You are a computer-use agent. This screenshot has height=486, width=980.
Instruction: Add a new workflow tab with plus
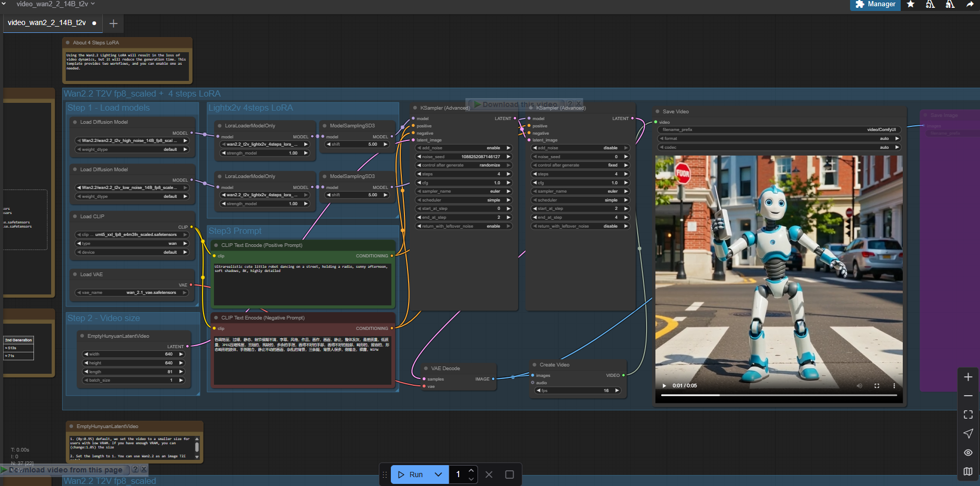[x=113, y=23]
